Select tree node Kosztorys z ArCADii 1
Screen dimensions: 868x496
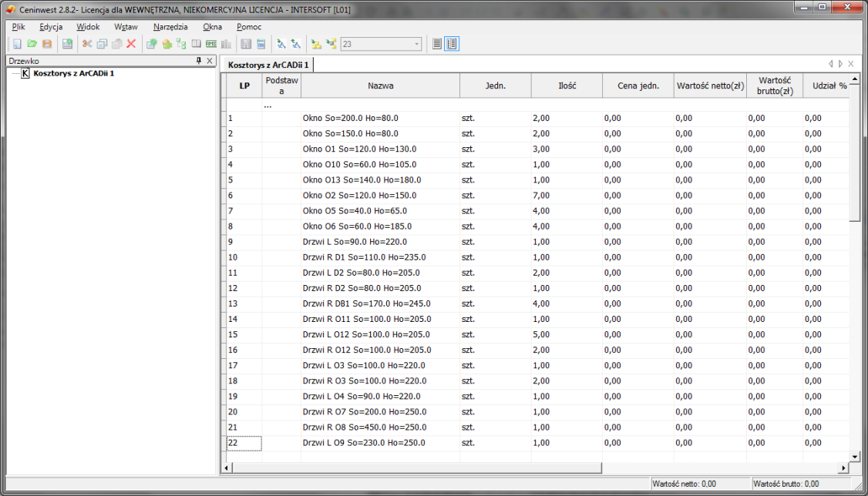[x=74, y=73]
